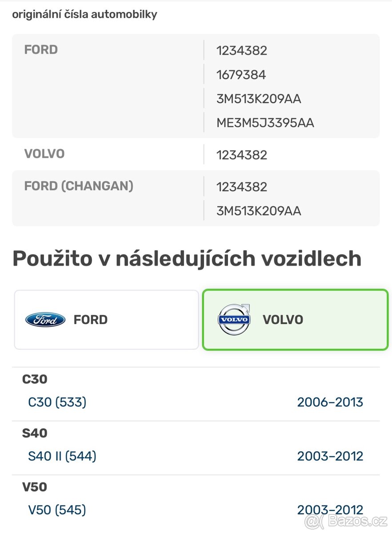Open the C30 (533) vehicle listing
Screen dimensions: 392x534
pyautogui.click(x=57, y=402)
